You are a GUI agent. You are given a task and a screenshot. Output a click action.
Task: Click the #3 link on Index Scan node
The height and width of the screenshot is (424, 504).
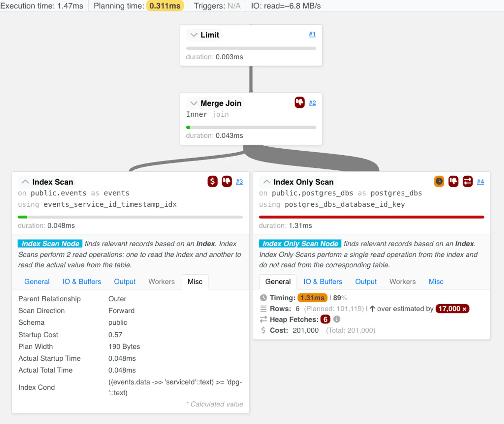point(239,182)
